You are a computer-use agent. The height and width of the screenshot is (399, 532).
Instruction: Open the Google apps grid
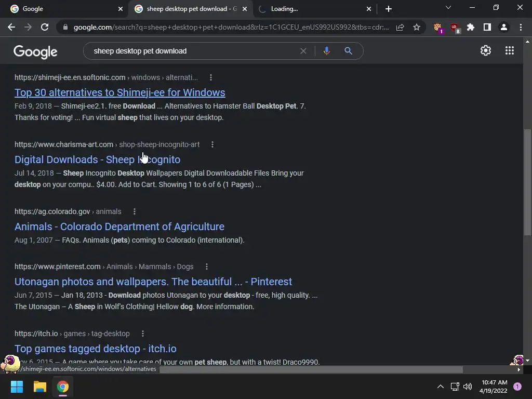pyautogui.click(x=510, y=50)
